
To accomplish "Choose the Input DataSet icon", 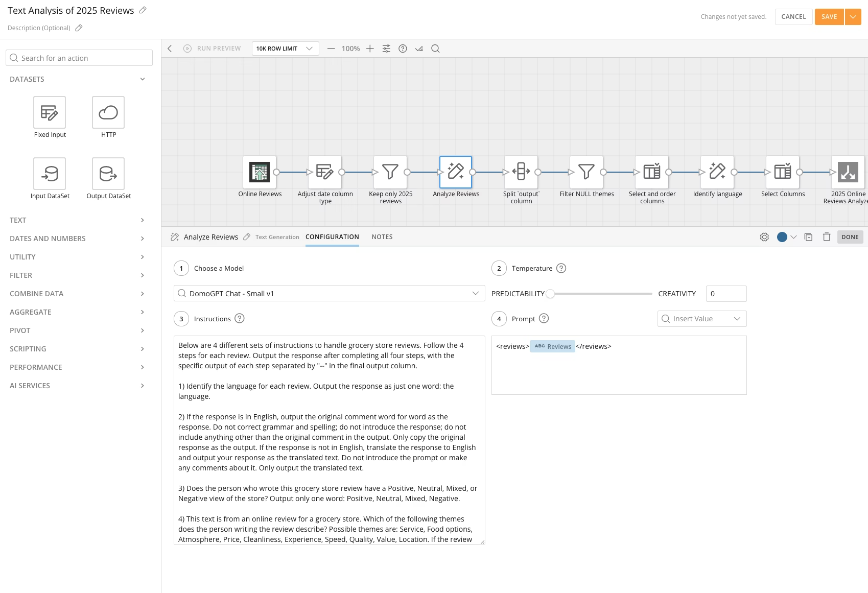I will pos(50,174).
